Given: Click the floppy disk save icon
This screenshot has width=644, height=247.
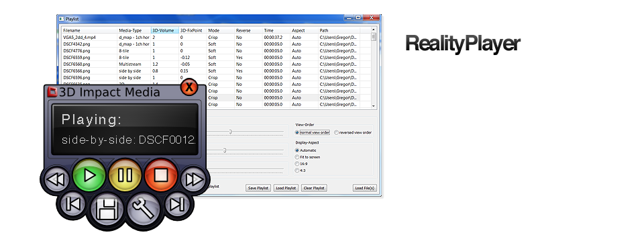Looking at the screenshot, I should pyautogui.click(x=107, y=209).
